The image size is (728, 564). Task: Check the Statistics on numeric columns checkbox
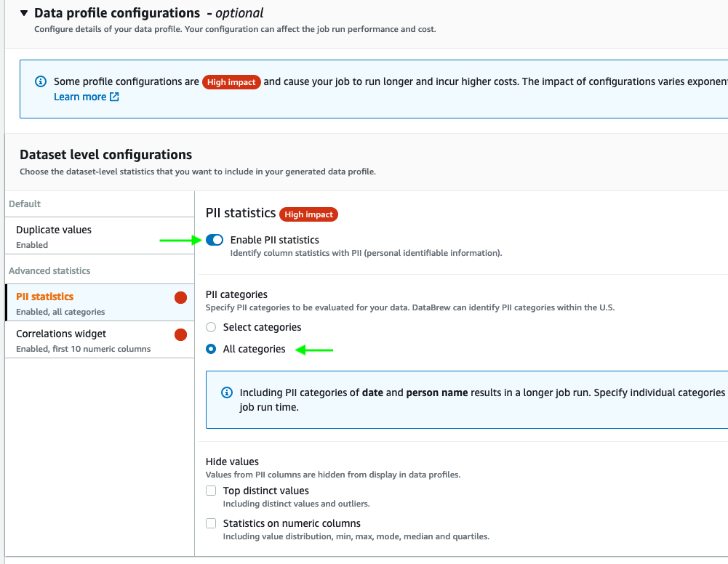[211, 523]
